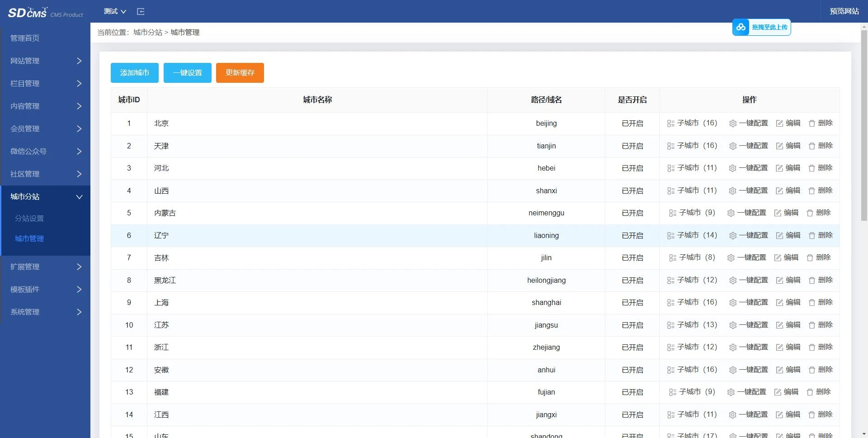Expand 扩展管理 sidebar menu
The image size is (868, 438).
[45, 267]
